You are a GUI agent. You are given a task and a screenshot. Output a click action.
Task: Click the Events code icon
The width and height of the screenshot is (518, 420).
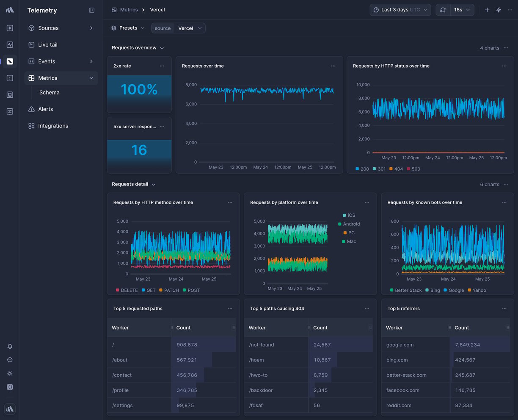tap(31, 61)
